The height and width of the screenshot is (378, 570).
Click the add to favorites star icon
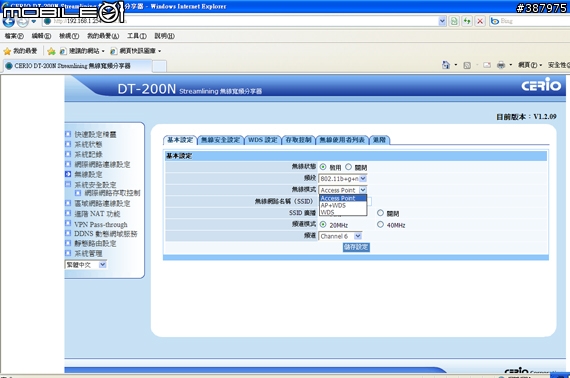pos(51,51)
